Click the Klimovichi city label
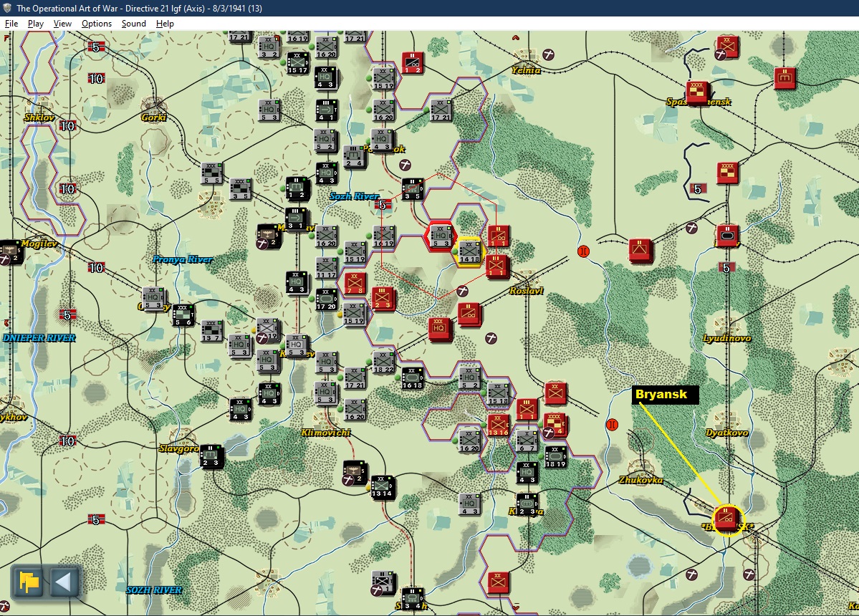Viewport: 859px width, 616px height. coord(325,433)
